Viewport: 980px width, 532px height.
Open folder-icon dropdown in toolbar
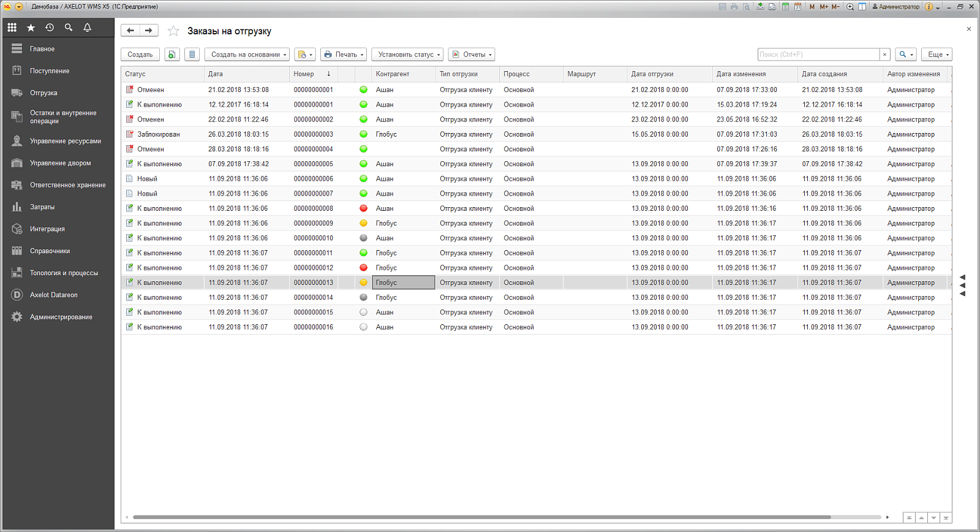coord(305,55)
